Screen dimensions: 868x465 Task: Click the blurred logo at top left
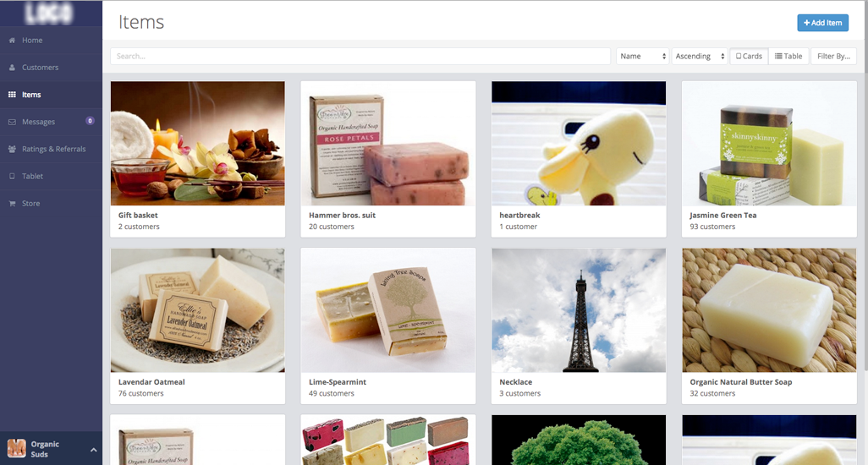click(x=49, y=14)
